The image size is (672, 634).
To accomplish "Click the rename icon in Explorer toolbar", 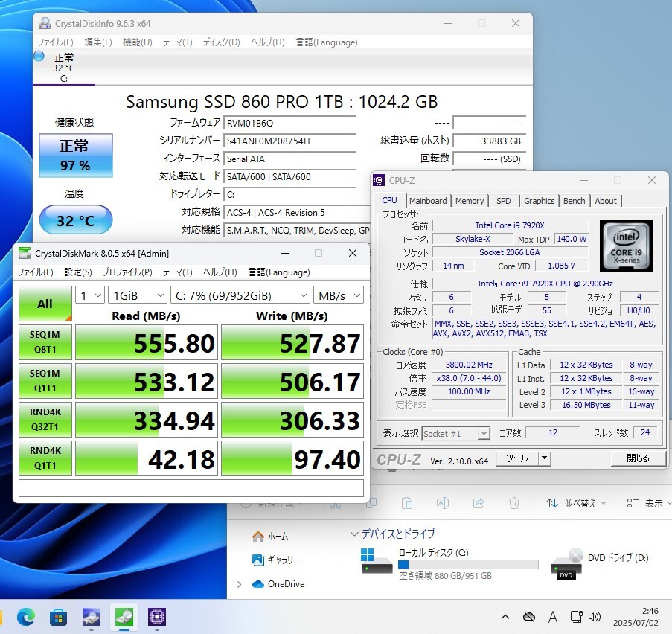I will tap(442, 503).
